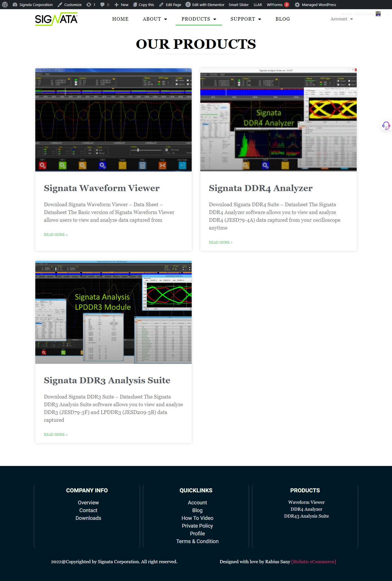
Task: Go to the HOME nav item
Action: click(x=120, y=19)
